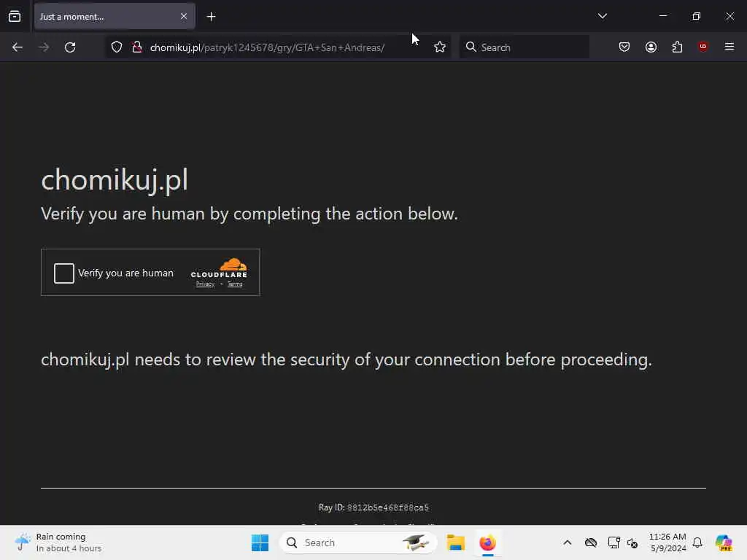Minimize the Firefox window

663,16
